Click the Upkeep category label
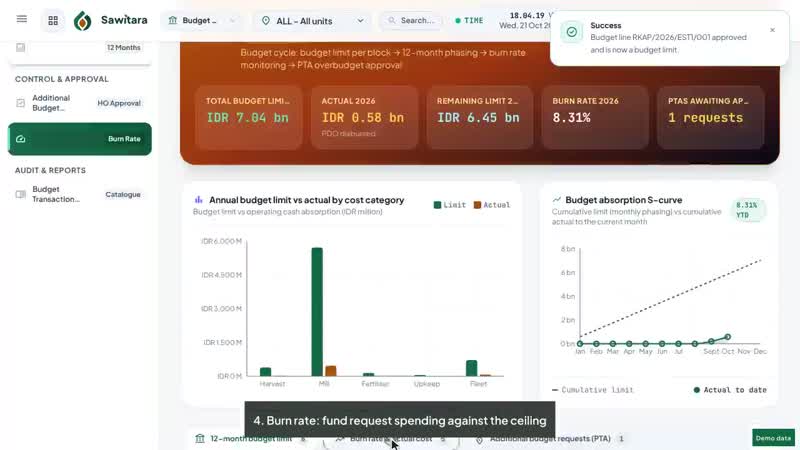This screenshot has width=800, height=450. [427, 384]
